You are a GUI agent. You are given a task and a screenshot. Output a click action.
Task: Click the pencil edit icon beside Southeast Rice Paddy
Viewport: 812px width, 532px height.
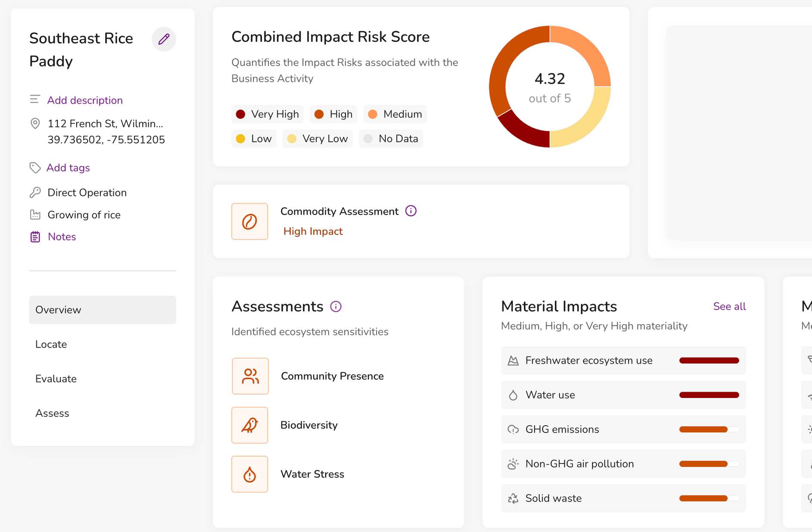click(164, 39)
